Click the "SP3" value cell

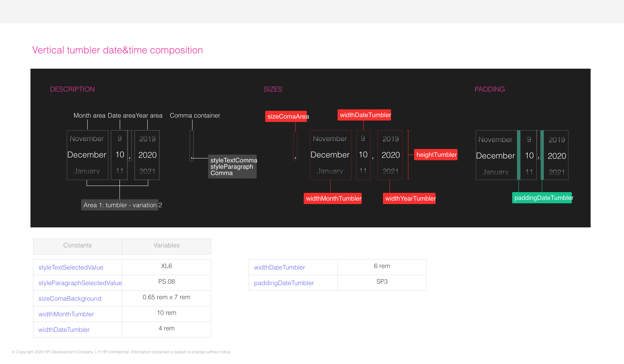click(x=382, y=283)
